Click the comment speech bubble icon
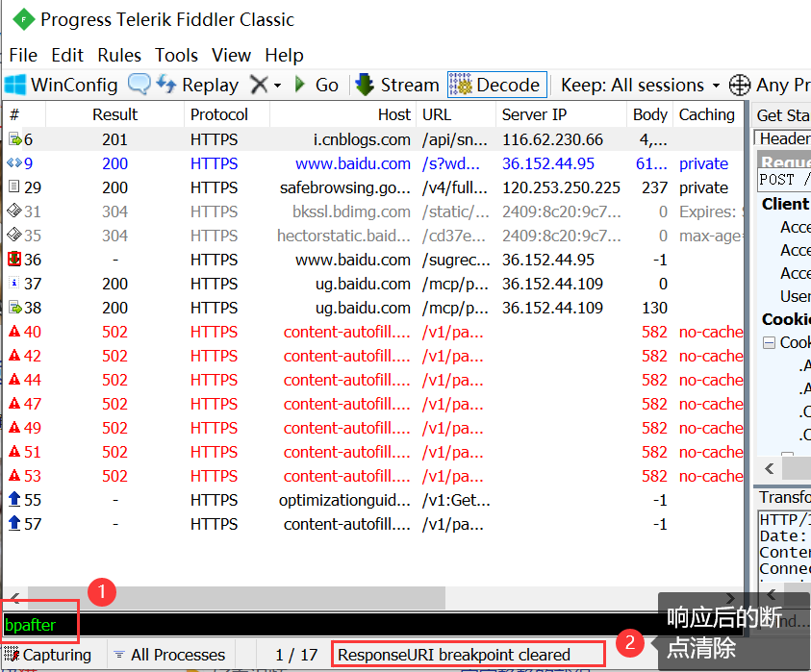811x672 pixels. [139, 84]
